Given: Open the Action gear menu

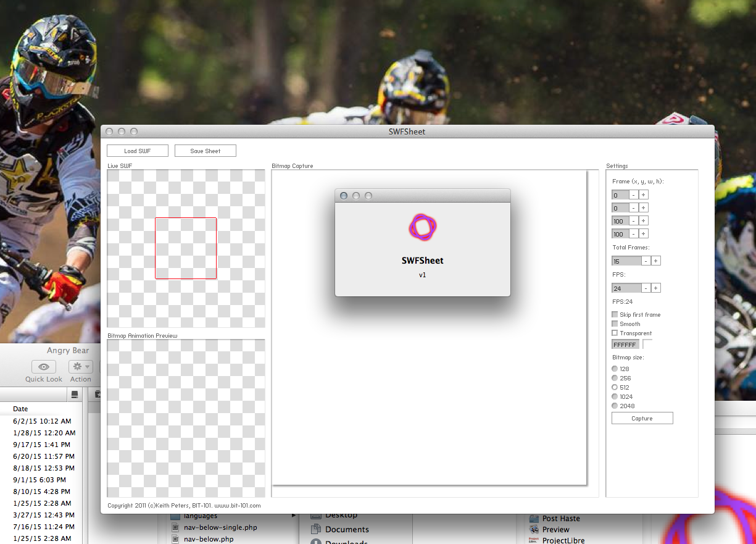Looking at the screenshot, I should pos(80,367).
